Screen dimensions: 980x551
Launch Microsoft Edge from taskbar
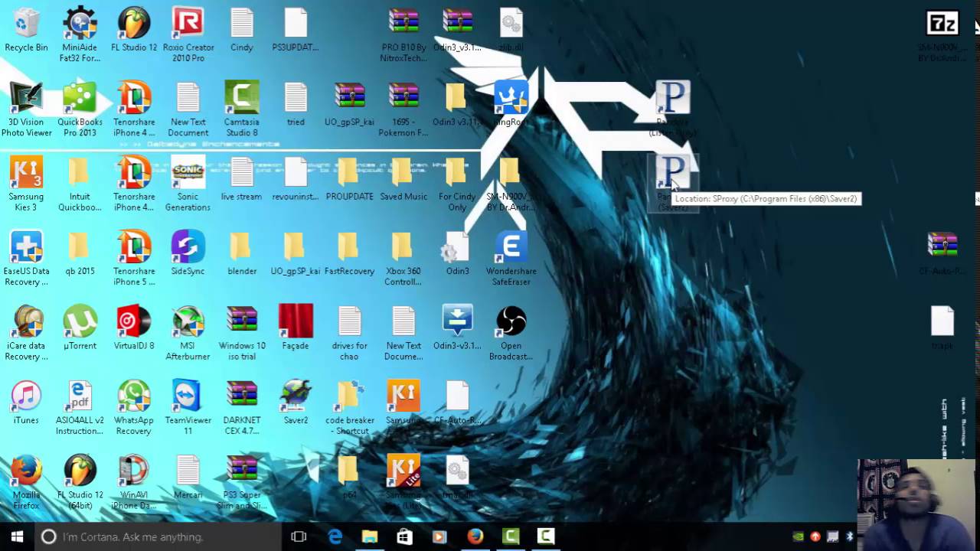coord(335,536)
